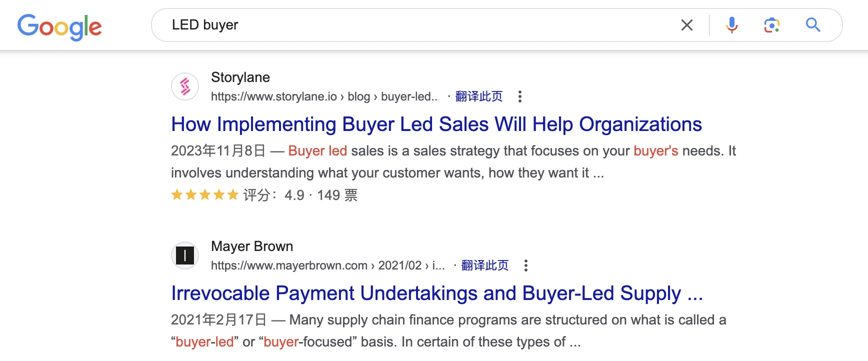Click the Google logo

(x=59, y=26)
